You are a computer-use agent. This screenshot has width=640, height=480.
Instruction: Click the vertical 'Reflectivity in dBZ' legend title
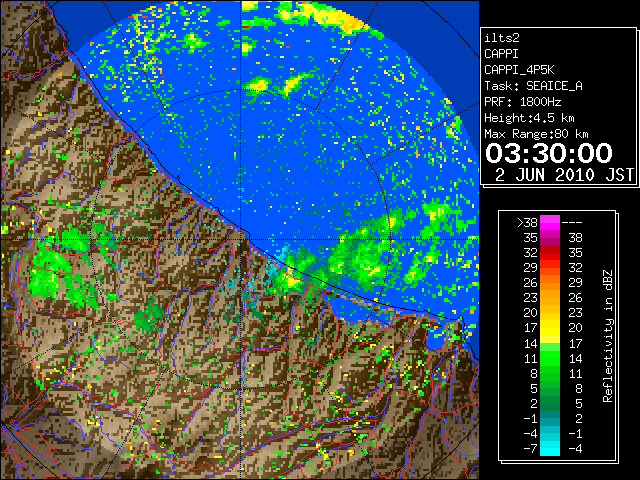click(608, 336)
